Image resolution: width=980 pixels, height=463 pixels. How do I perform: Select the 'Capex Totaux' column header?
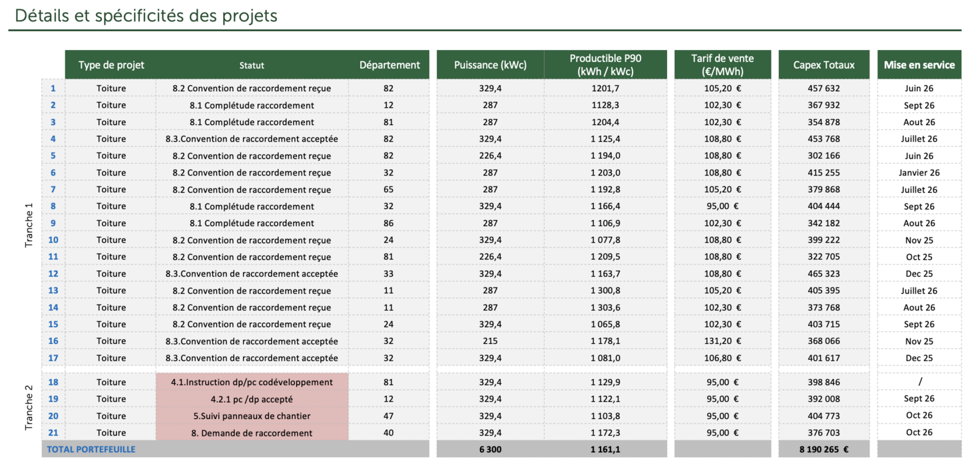coord(824,65)
